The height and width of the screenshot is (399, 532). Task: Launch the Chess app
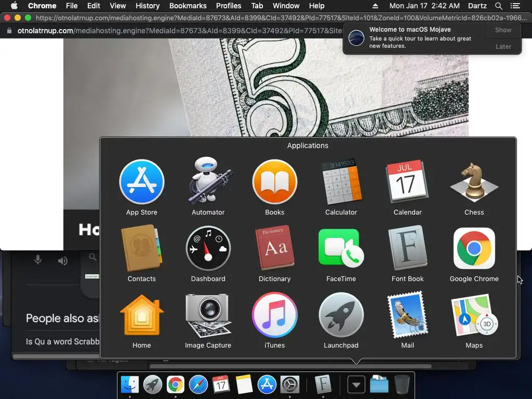pos(474,182)
